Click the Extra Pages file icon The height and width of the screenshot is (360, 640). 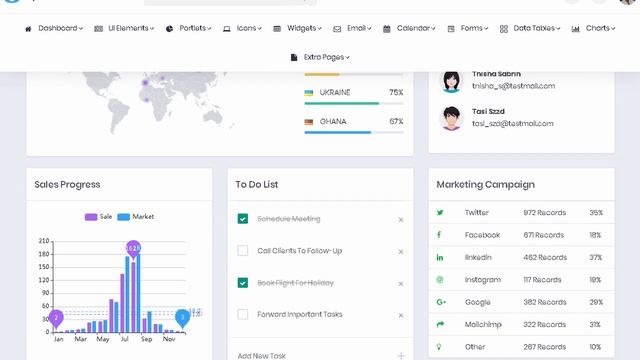tap(293, 57)
